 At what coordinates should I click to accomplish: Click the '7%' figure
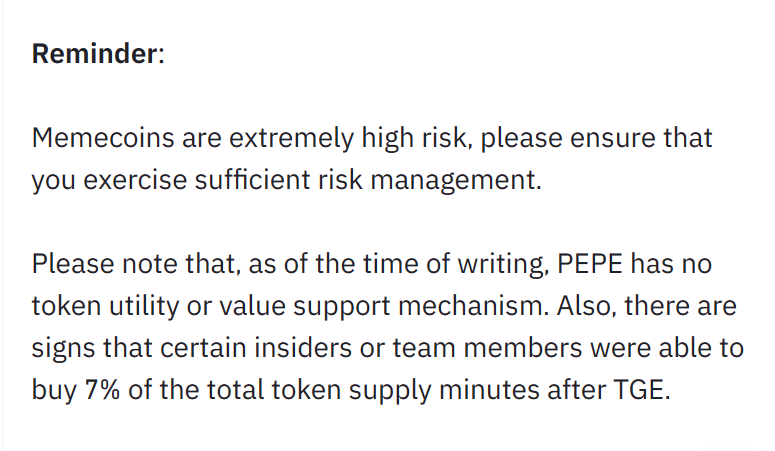tap(102, 390)
